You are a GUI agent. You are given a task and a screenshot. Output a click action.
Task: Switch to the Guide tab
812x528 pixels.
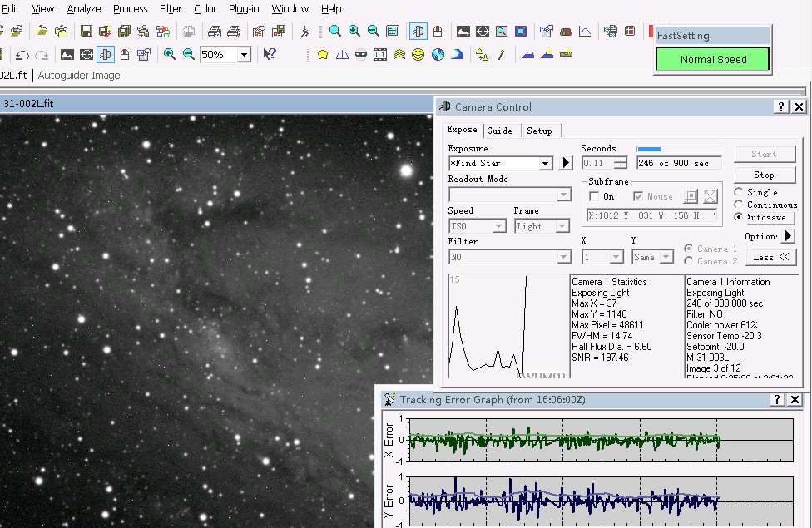click(500, 131)
